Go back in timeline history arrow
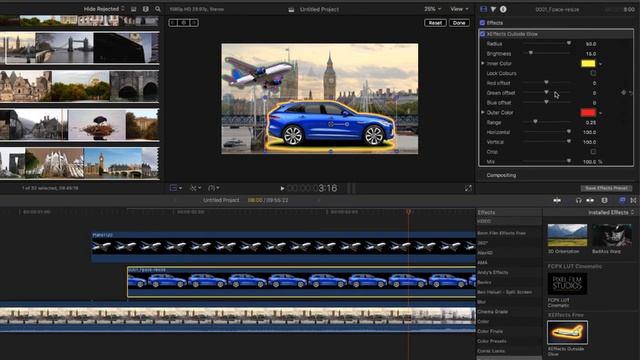Viewport: 640px width, 360px height. point(176,200)
